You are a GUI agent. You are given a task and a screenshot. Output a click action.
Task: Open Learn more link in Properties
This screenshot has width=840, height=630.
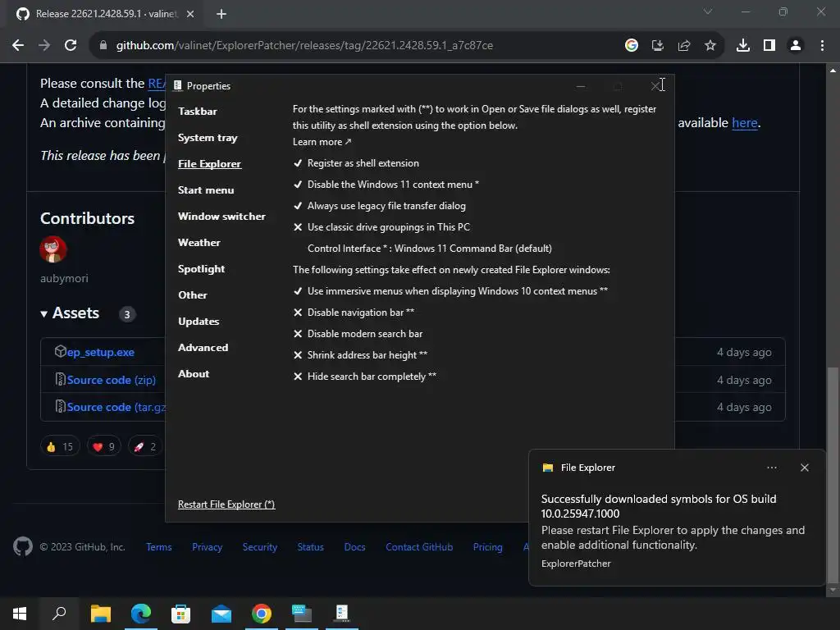click(322, 142)
